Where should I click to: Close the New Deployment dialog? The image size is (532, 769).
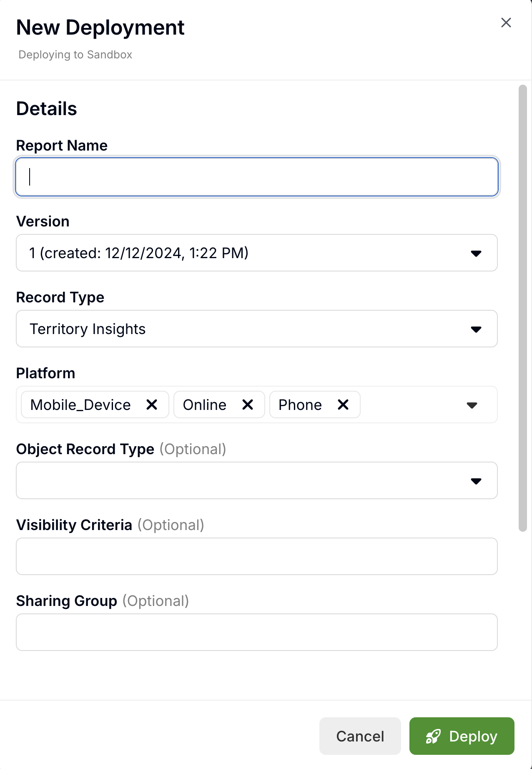506,23
